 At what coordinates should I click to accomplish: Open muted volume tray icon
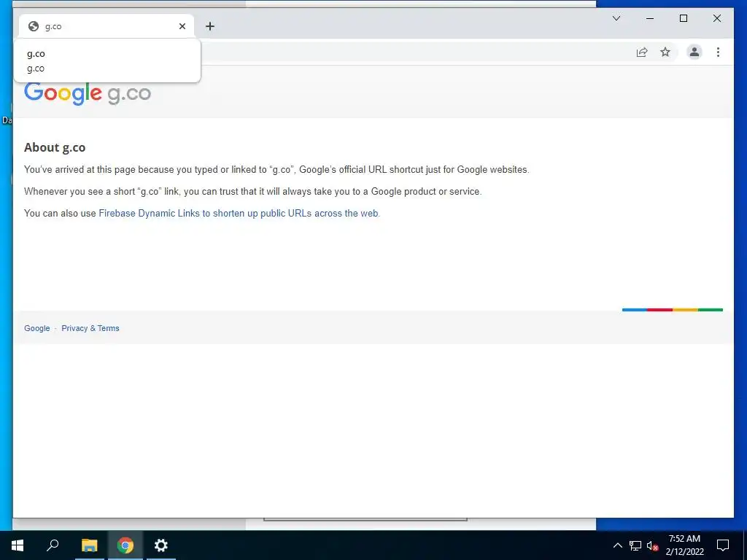click(x=652, y=545)
